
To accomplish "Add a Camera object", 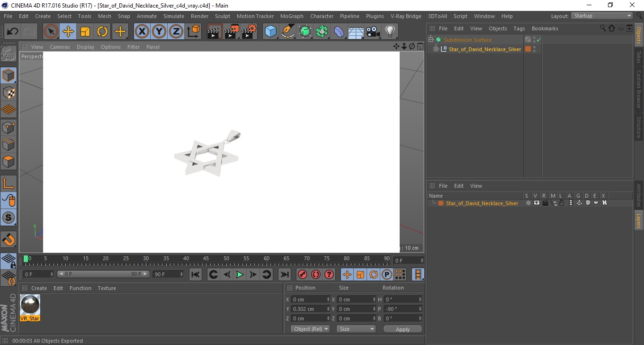I will click(x=373, y=32).
